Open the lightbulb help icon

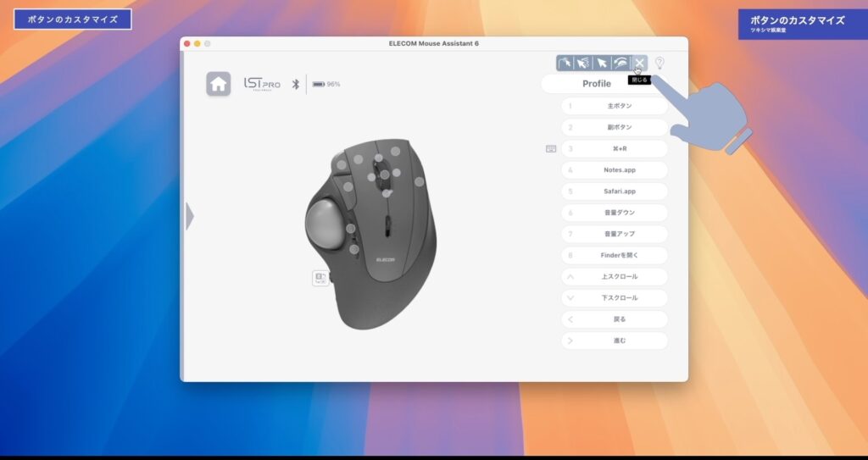[x=659, y=63]
